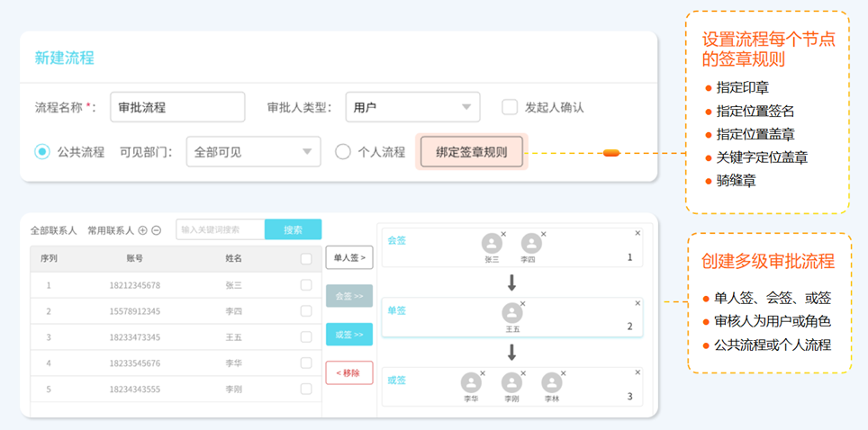Click the 输入关键词搜索 search field
This screenshot has height=430, width=868.
221,229
